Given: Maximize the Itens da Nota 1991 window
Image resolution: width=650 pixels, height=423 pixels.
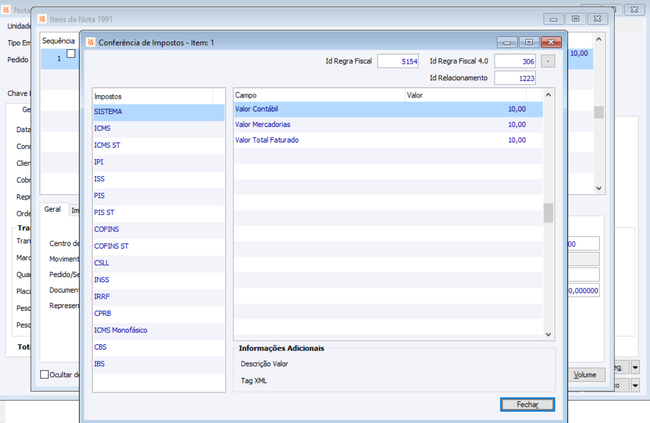Looking at the screenshot, I should point(575,19).
